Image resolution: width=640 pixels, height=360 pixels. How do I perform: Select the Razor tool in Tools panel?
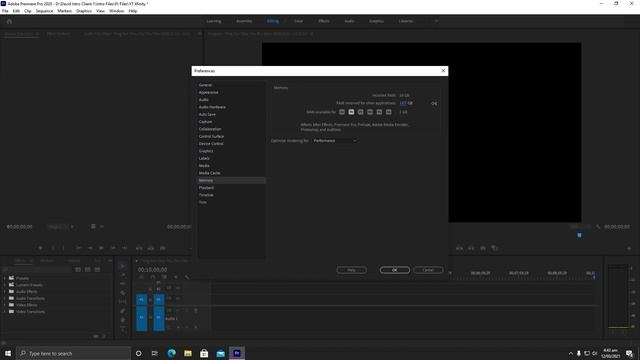tap(122, 293)
